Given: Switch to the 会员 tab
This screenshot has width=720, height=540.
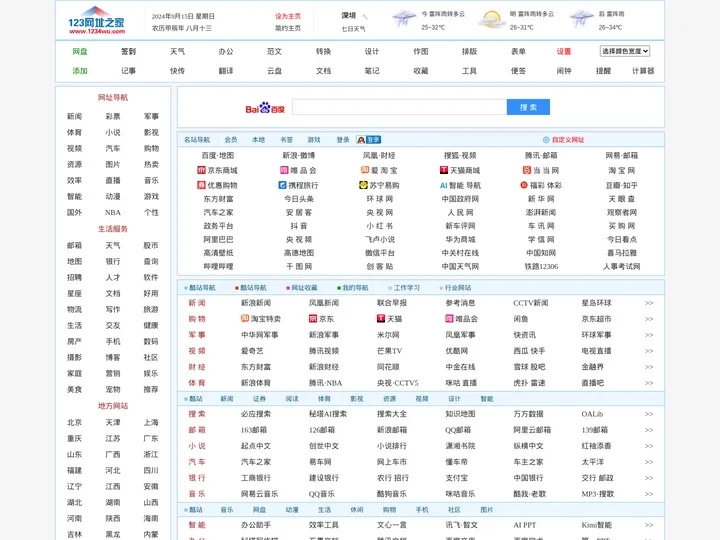Looking at the screenshot, I should tap(231, 140).
